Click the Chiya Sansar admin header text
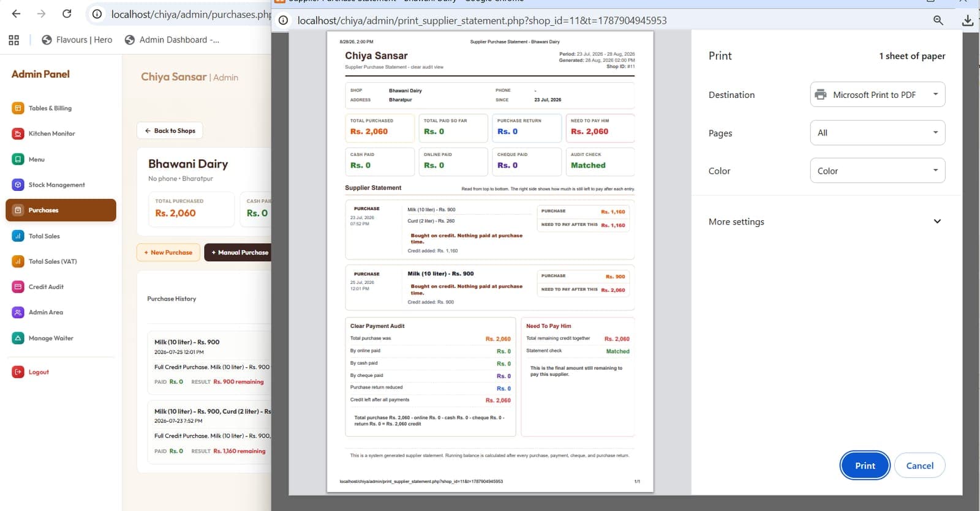Screen dimensions: 980x511 [x=189, y=77]
